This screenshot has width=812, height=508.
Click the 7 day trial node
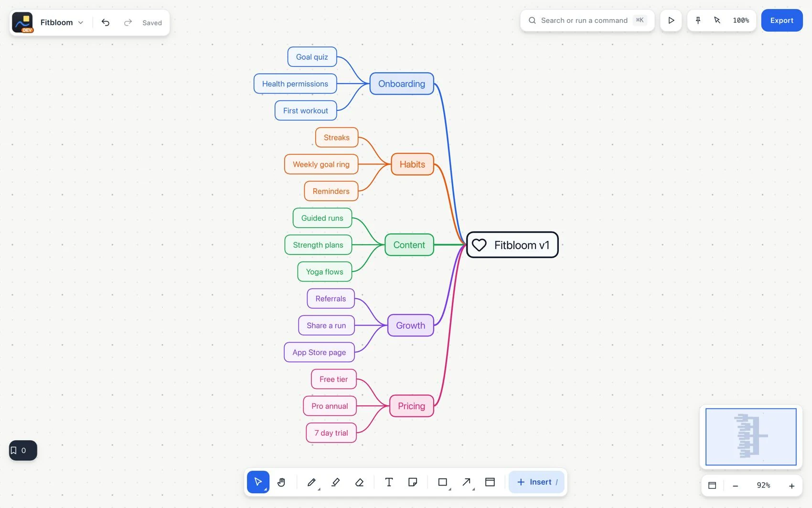[331, 432]
